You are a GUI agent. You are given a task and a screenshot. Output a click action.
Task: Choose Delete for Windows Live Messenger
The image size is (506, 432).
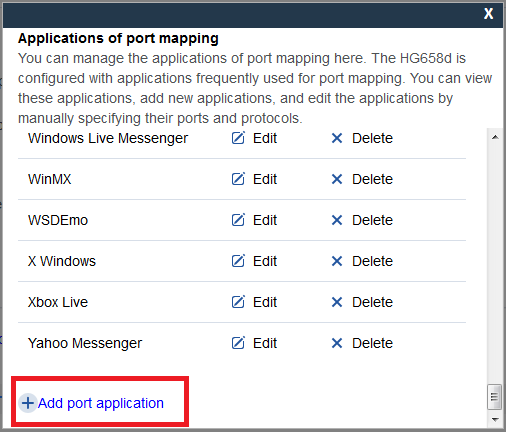pyautogui.click(x=372, y=138)
